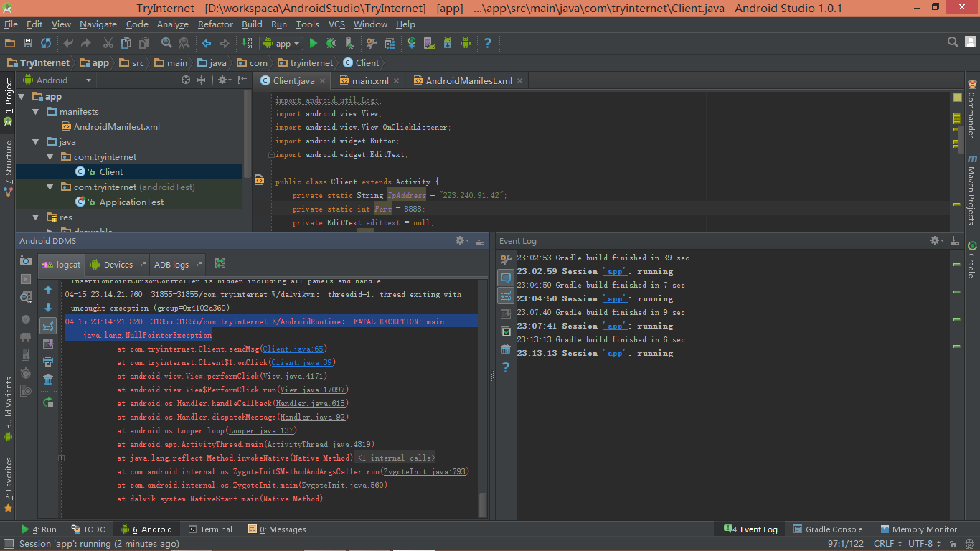Switch to the AndroidManifest.xml editor tab
980x551 pixels.
click(468, 80)
